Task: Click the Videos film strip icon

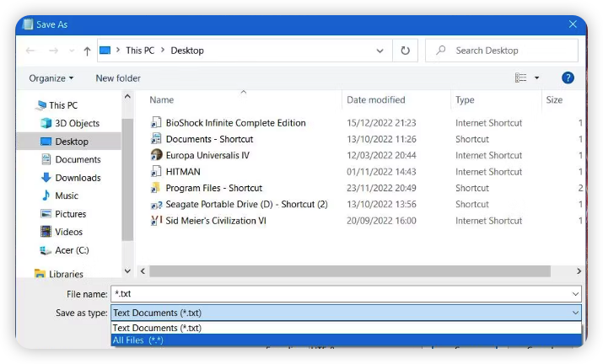Action: point(46,232)
